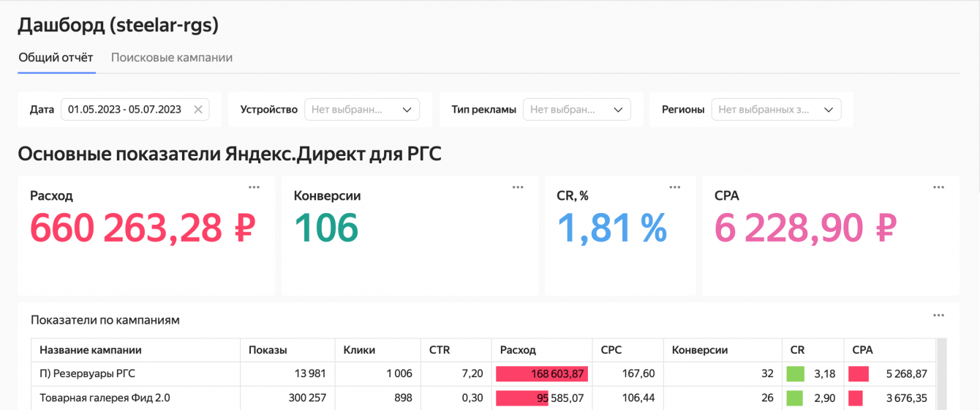Open the Расход card three-dots menu
The image size is (980, 410).
[254, 187]
